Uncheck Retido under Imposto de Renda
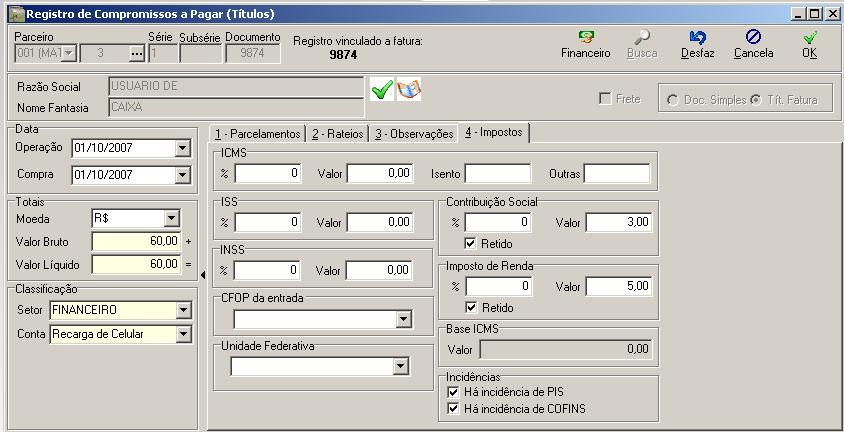844x432 pixels. 472,307
